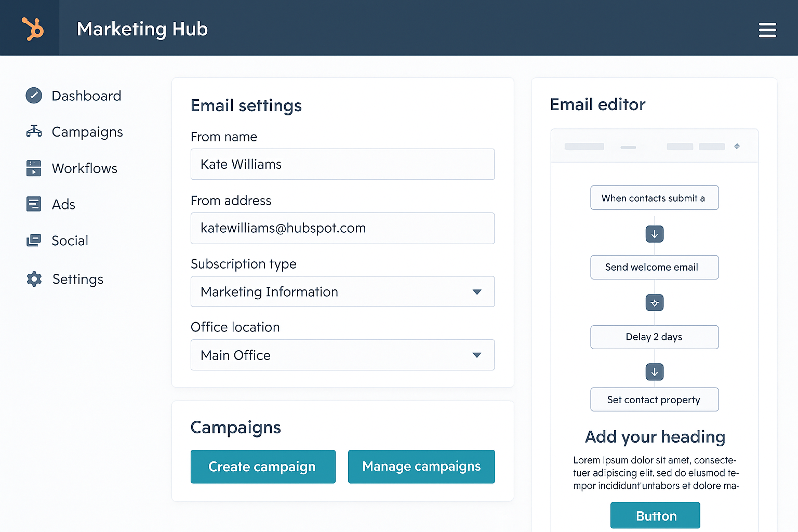
Task: Click the Dashboard checkmark icon
Action: pyautogui.click(x=34, y=96)
